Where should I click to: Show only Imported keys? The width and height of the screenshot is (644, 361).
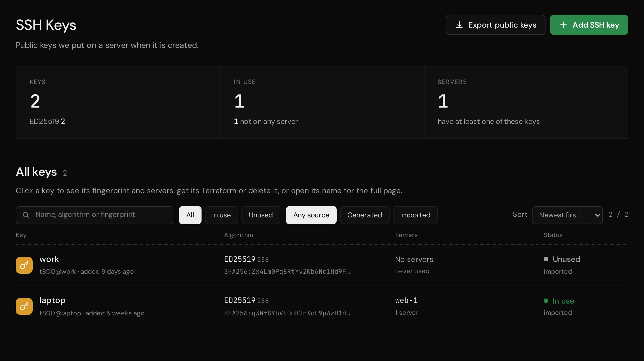(415, 215)
